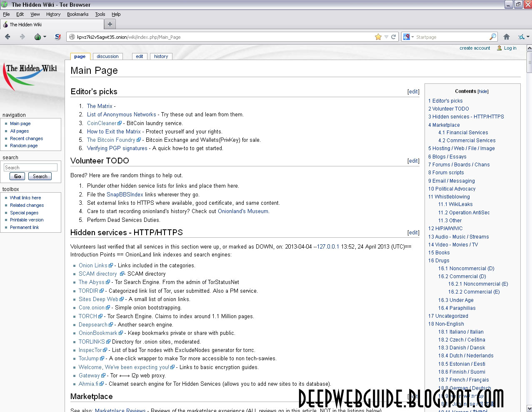Screen dimensions: 532x412
Task: Go back with the Back arrow
Action: click(x=7, y=37)
